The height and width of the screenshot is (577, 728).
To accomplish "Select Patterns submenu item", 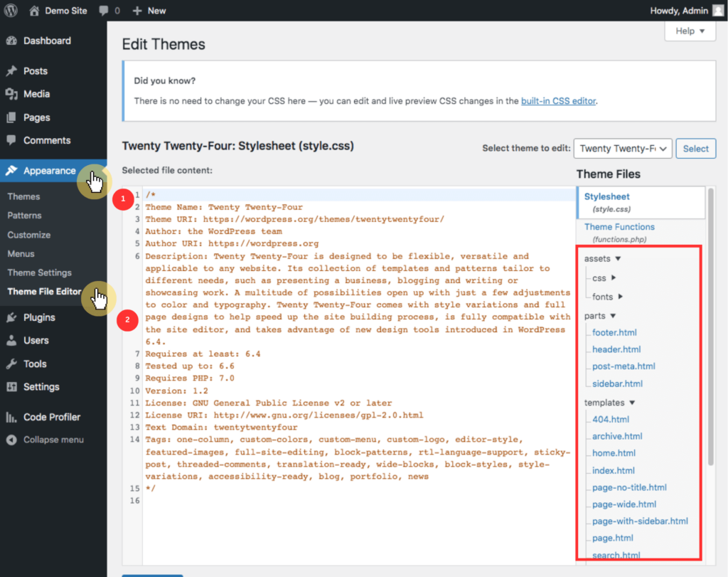I will pyautogui.click(x=25, y=216).
